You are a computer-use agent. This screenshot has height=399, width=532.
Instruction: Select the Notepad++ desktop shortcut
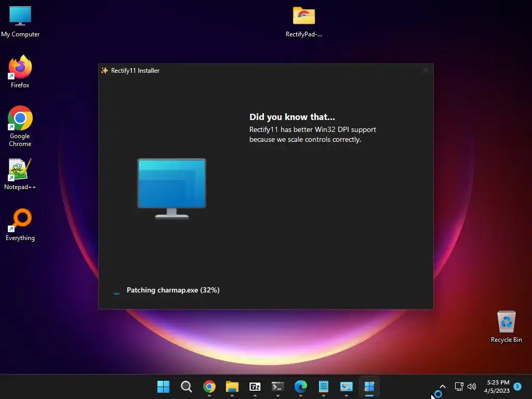[x=20, y=174]
